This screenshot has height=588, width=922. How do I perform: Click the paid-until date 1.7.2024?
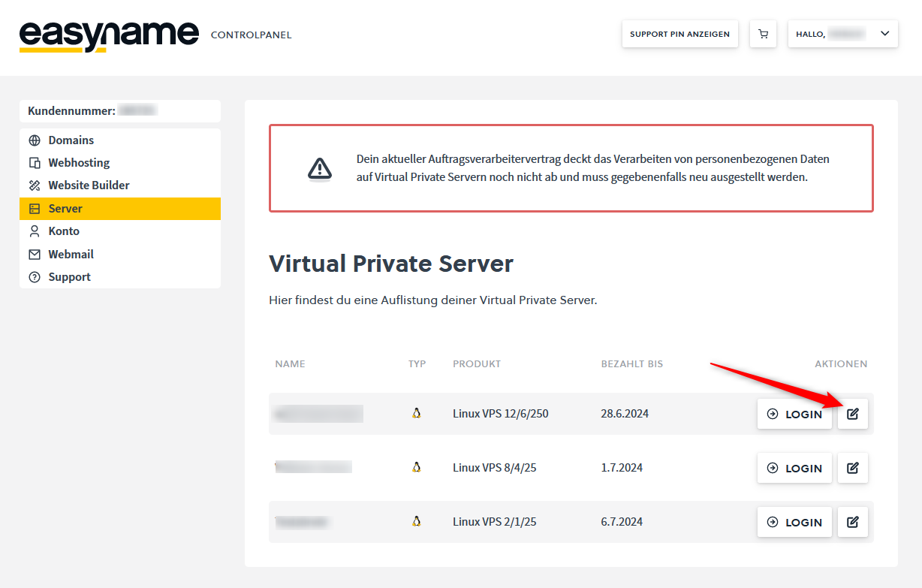point(622,468)
